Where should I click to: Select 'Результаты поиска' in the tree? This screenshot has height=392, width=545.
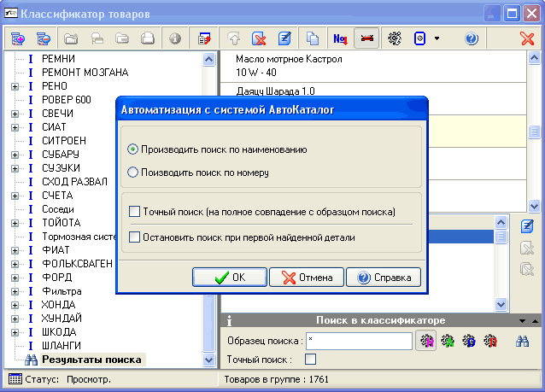pyautogui.click(x=92, y=360)
